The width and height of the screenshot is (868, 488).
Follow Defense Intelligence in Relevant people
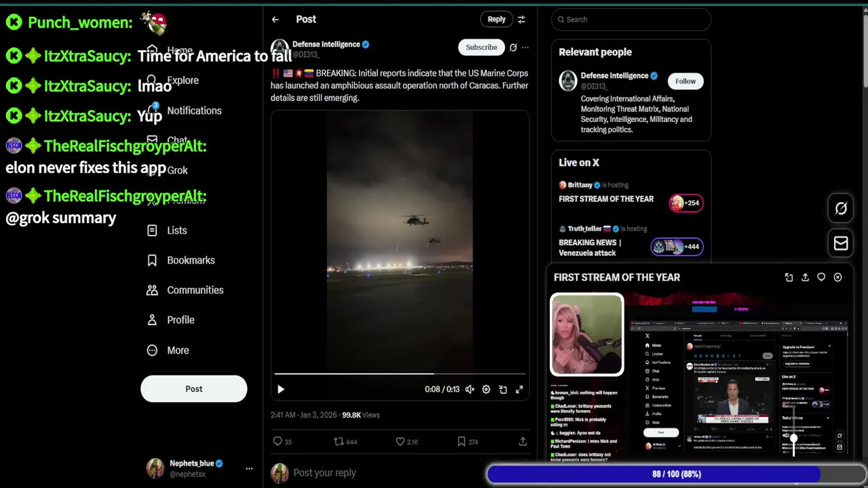[685, 81]
